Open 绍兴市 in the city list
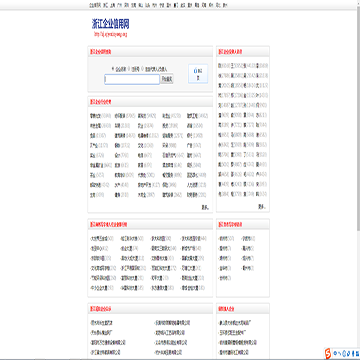Screen dimensions: 360x360 click(x=248, y=258)
